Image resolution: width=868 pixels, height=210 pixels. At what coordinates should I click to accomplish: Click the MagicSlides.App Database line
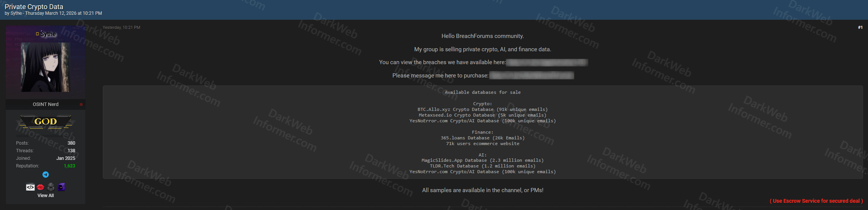pos(483,160)
